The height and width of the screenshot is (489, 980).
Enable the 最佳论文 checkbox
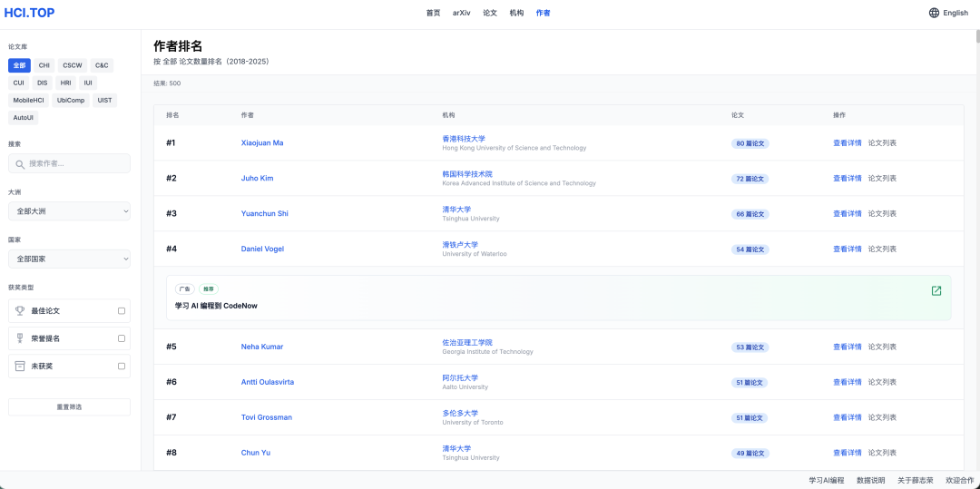122,311
